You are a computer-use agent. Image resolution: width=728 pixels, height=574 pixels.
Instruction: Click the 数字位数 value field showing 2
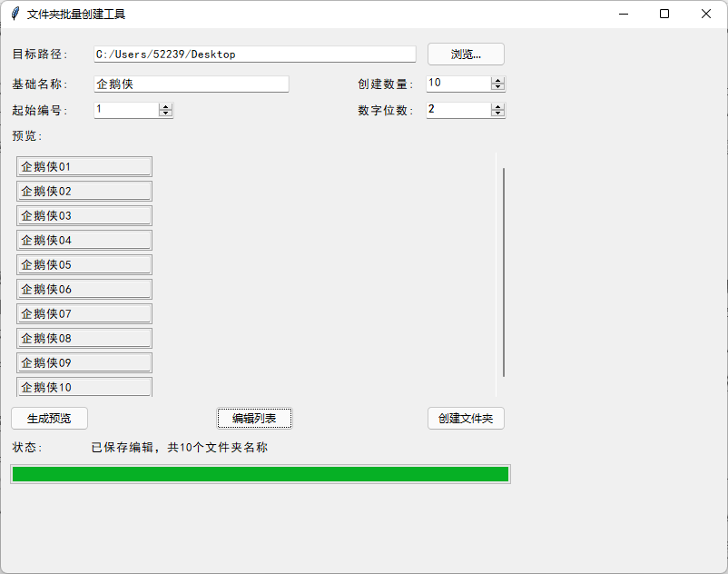point(458,110)
